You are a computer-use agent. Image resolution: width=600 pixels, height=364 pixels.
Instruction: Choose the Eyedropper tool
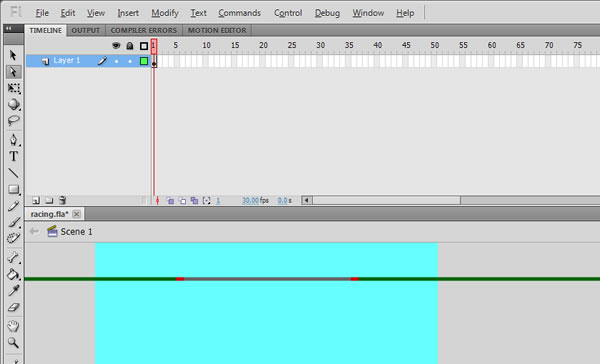13,291
